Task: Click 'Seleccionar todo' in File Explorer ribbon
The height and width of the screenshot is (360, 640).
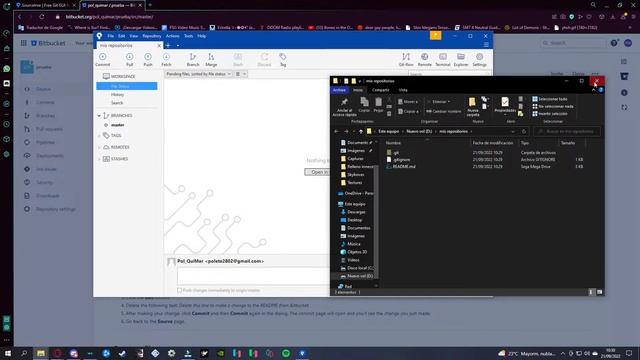Action: point(549,99)
